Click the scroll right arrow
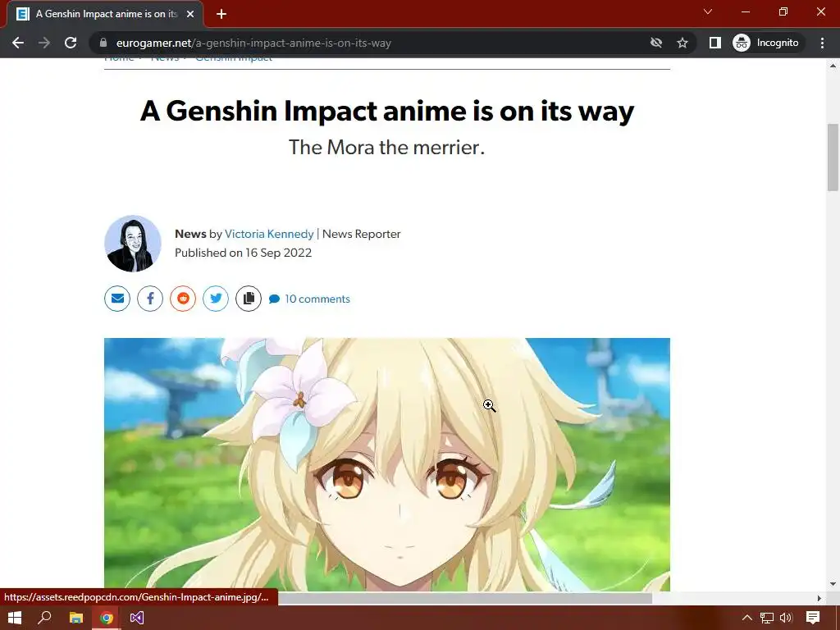 pos(819,598)
